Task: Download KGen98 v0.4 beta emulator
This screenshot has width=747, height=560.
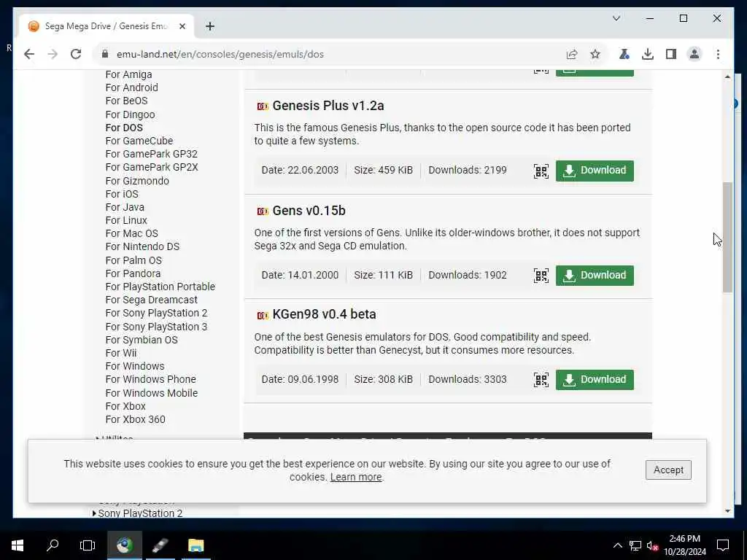Action: 595,379
